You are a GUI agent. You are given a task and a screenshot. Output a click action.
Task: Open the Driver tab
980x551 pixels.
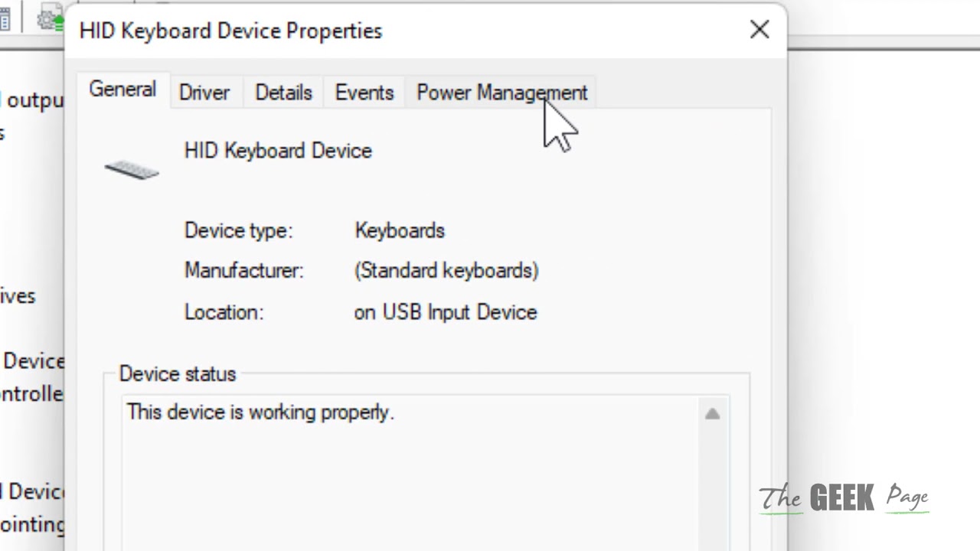coord(204,93)
